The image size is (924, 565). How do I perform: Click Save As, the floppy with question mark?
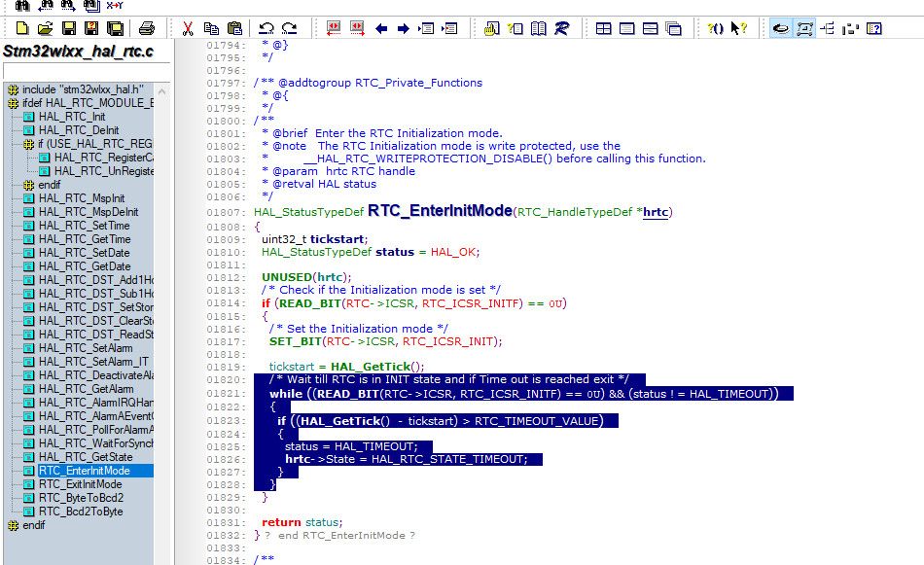pos(91,28)
